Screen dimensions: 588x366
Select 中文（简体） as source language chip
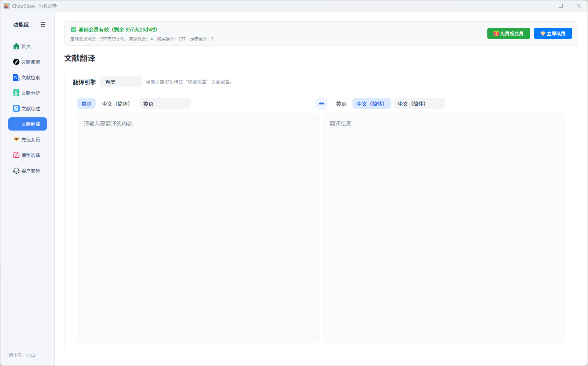pos(116,104)
